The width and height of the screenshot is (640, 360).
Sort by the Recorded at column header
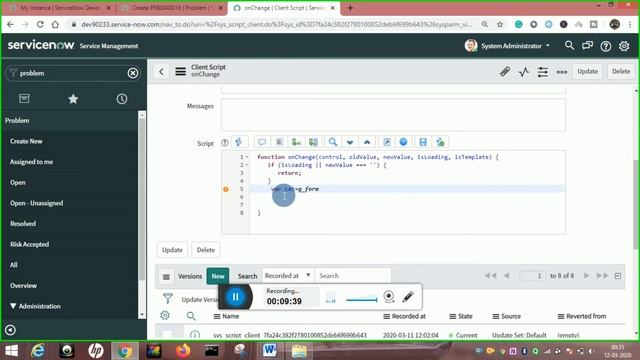point(408,316)
